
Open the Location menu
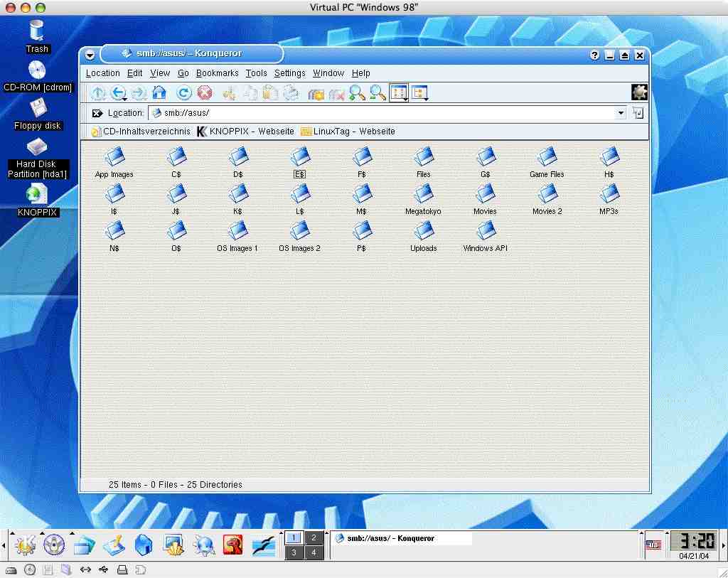point(102,73)
